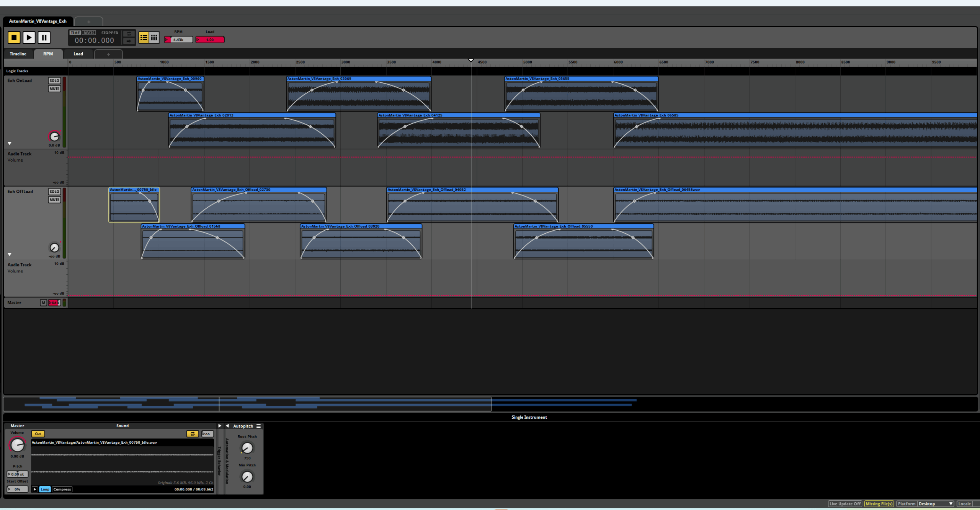Screen dimensions: 980x510
Task: Click the Compress button
Action: click(x=62, y=489)
